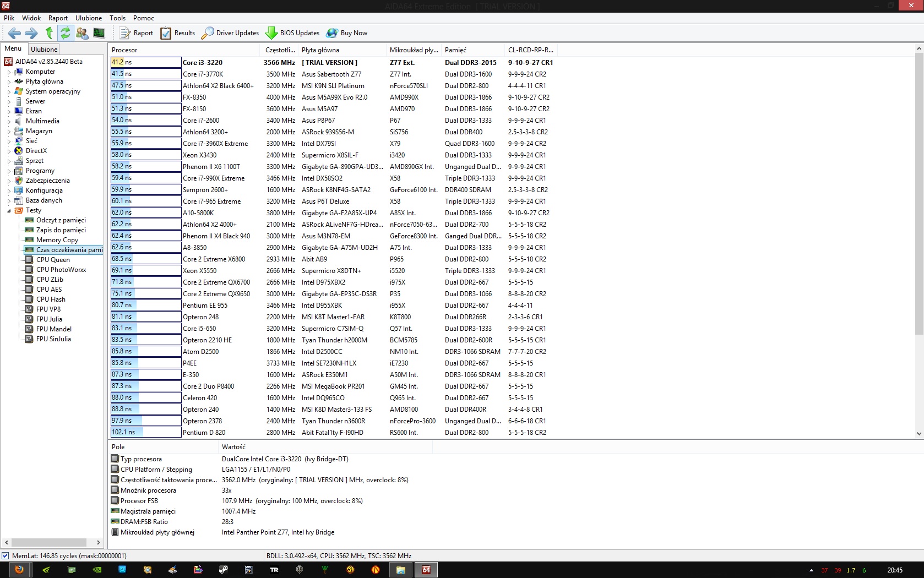The image size is (924, 578).
Task: Select the Zabezpieczenia tree item
Action: click(48, 181)
